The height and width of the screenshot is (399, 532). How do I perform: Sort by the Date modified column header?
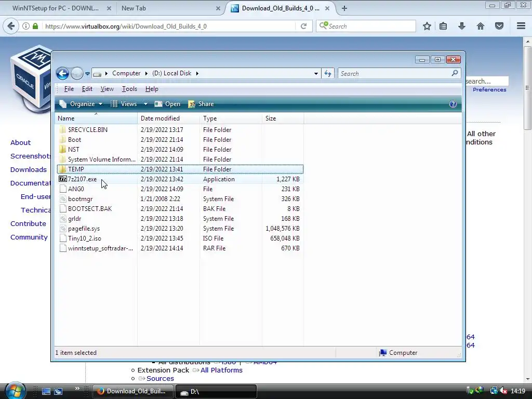pos(169,118)
